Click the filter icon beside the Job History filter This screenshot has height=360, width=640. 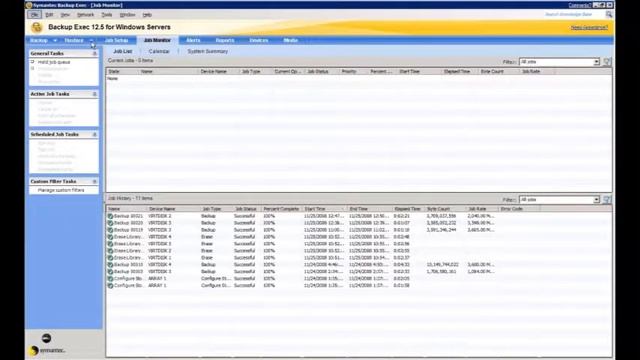(x=607, y=200)
